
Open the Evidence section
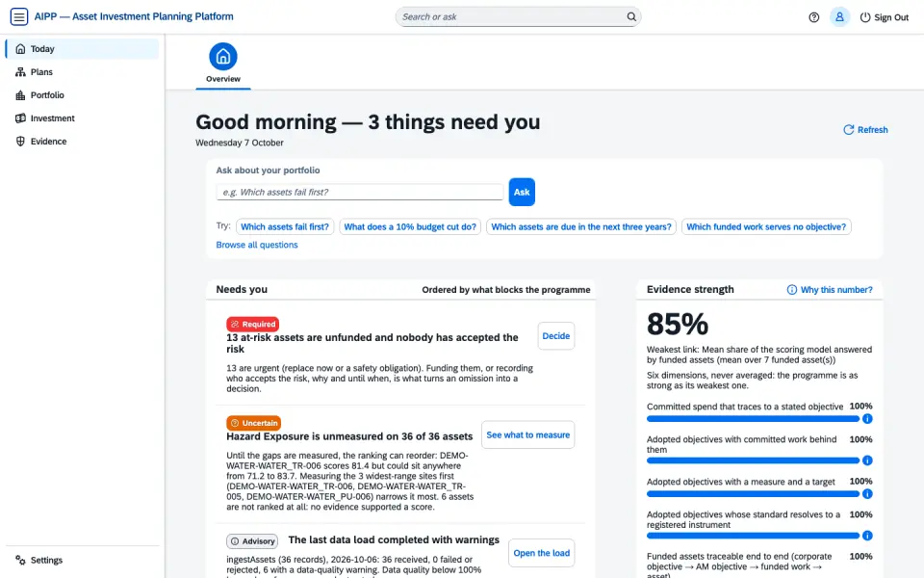(x=83, y=141)
